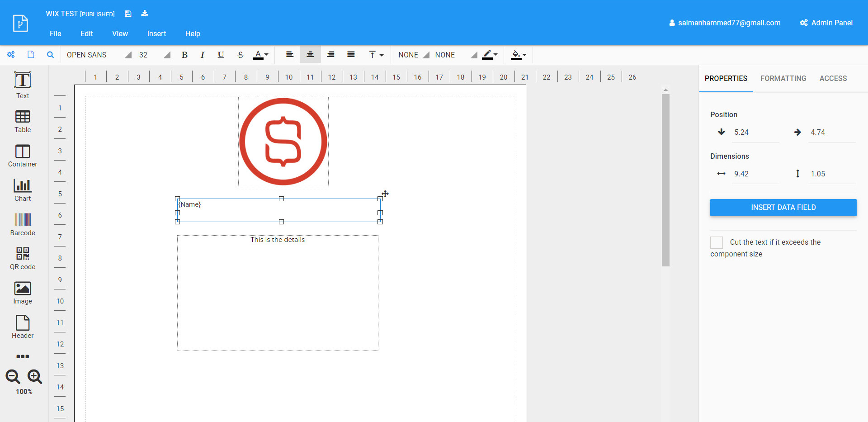Image resolution: width=868 pixels, height=422 pixels.
Task: Click the search magnifier icon
Action: [x=50, y=55]
